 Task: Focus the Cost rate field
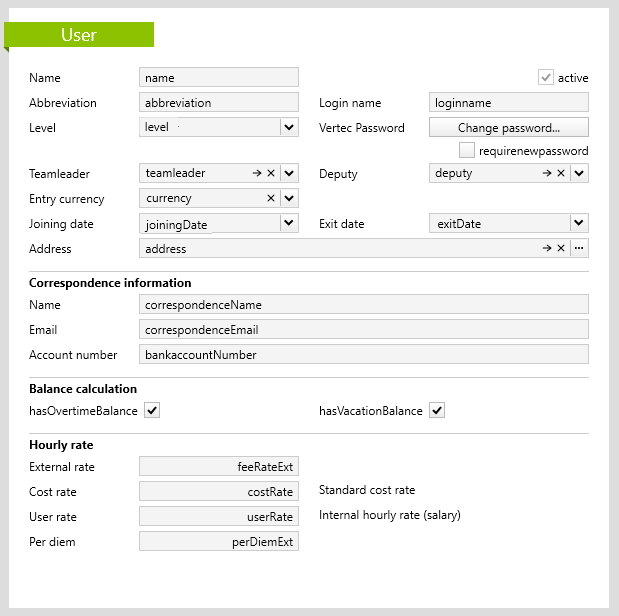[219, 491]
